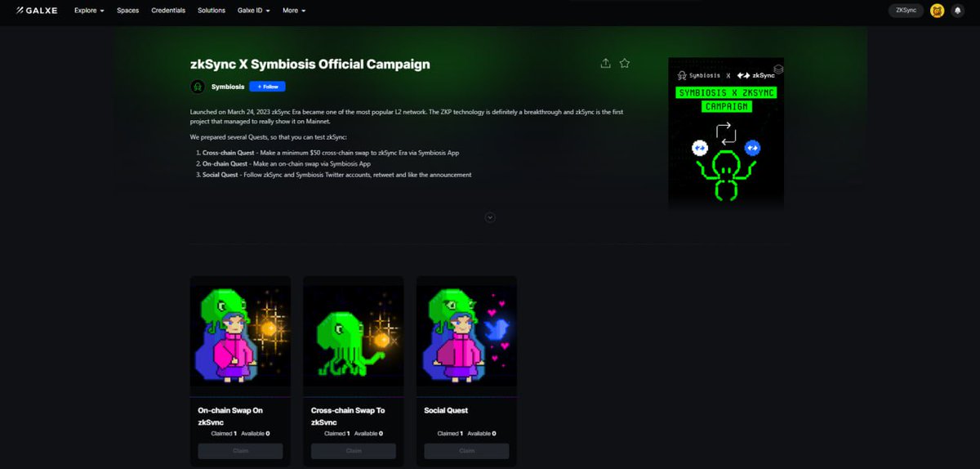This screenshot has width=980, height=469.
Task: Click the ZKSync network button
Action: 906,11
